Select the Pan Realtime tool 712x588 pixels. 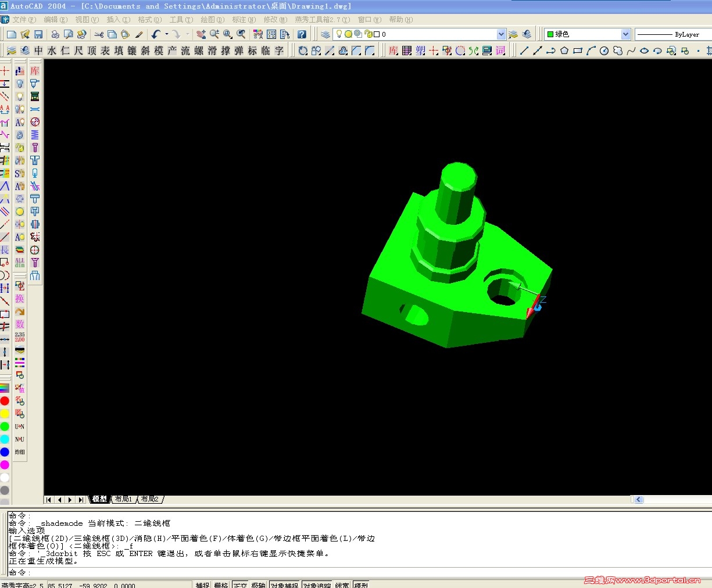click(x=201, y=34)
